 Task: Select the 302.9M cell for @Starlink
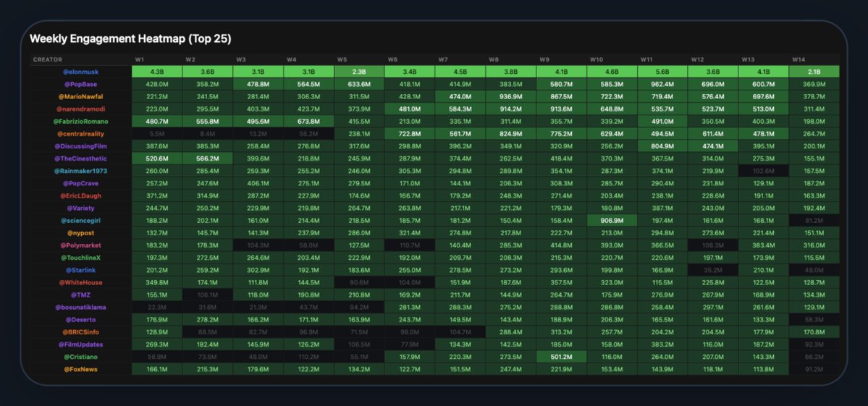(x=258, y=270)
